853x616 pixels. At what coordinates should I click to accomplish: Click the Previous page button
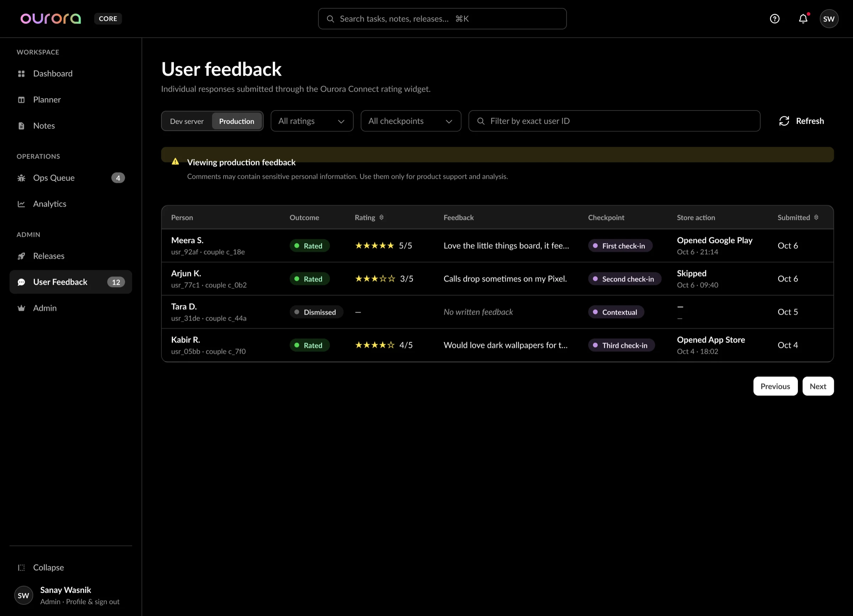point(775,386)
